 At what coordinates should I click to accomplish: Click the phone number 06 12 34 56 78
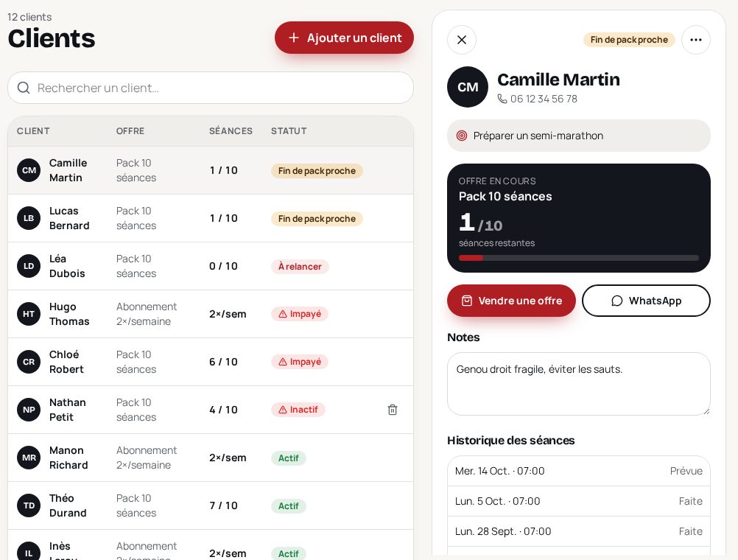pos(544,99)
